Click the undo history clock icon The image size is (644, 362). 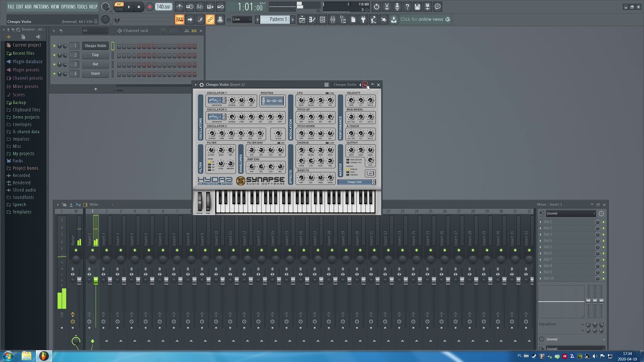377,7
